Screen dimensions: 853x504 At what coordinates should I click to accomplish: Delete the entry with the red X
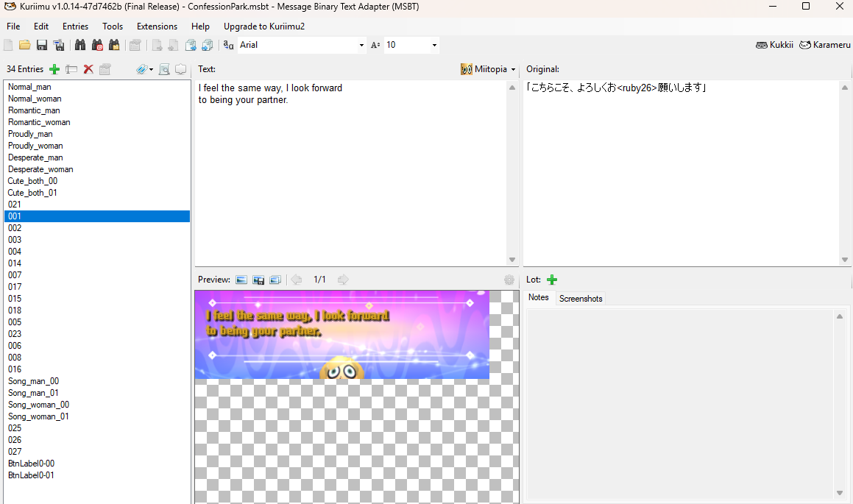point(88,69)
